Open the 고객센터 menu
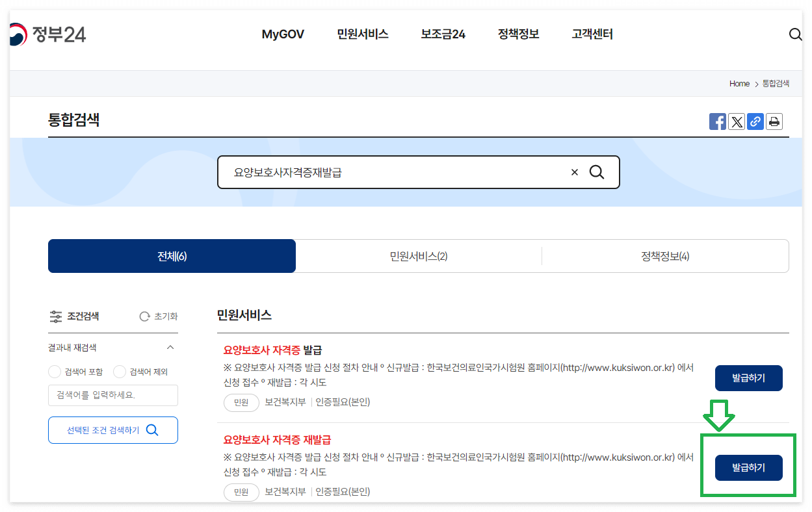 [x=592, y=34]
